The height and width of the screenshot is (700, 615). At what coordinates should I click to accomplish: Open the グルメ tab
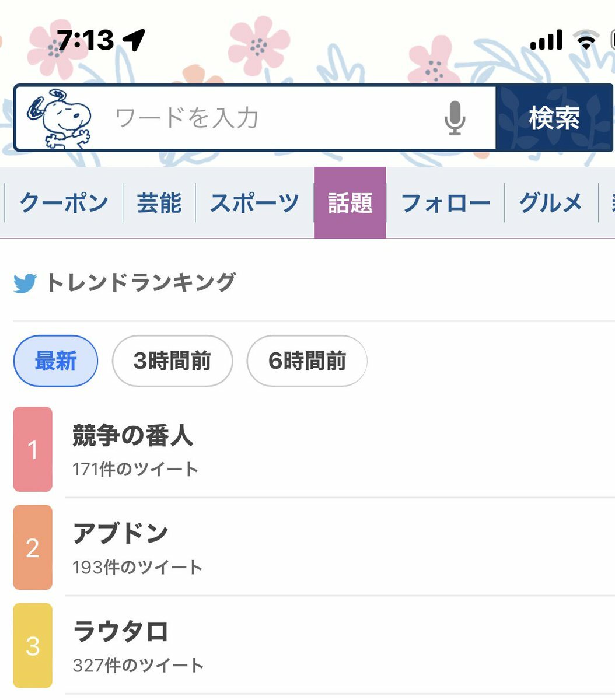click(551, 203)
